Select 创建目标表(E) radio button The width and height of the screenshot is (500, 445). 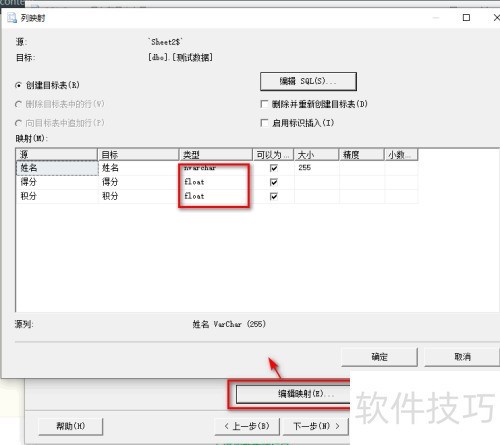point(18,85)
